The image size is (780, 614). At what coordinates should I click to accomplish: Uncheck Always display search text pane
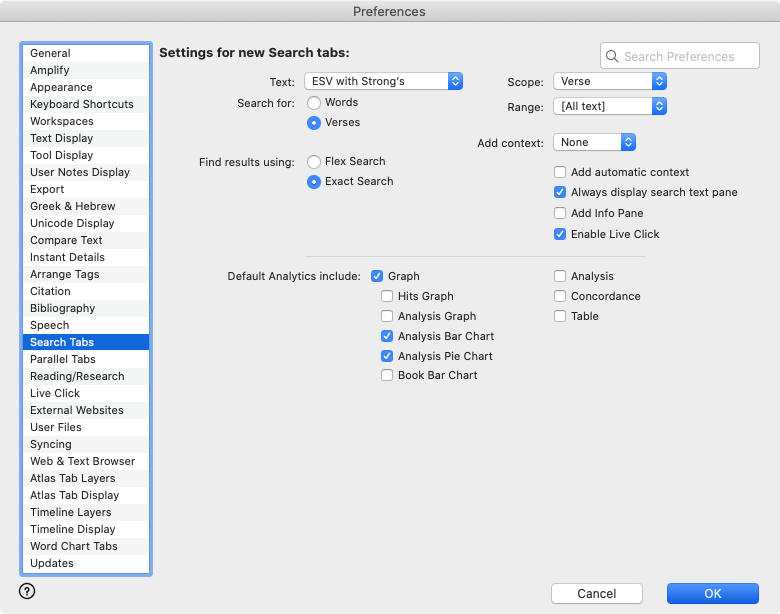coord(560,192)
